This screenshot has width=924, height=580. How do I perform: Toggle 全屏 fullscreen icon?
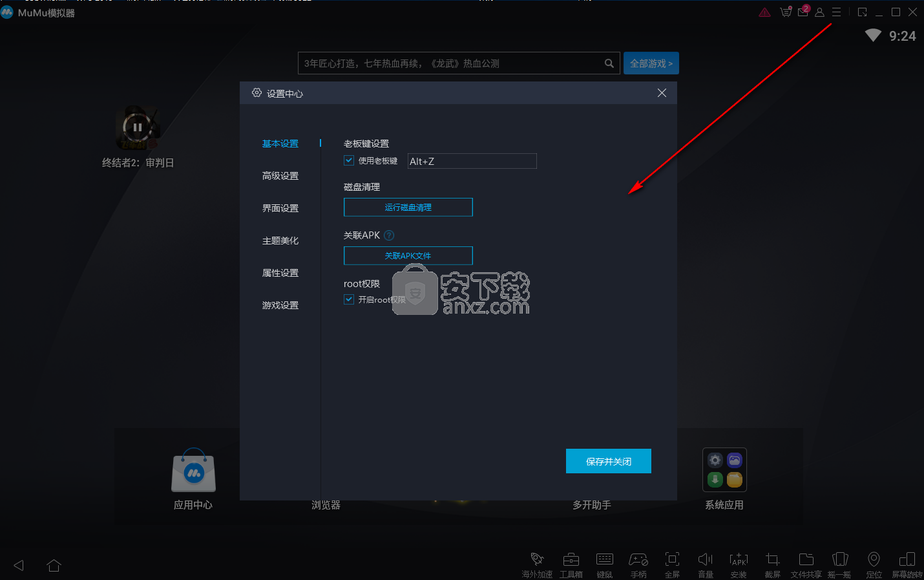(x=672, y=559)
